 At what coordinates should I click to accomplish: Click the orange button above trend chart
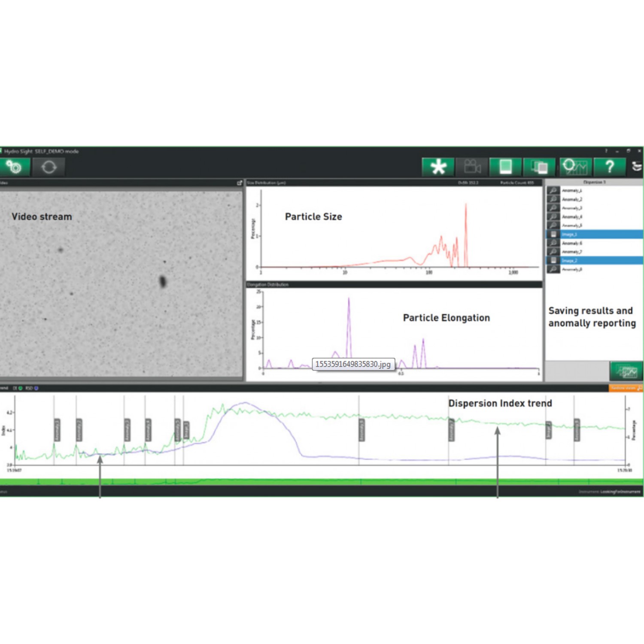[x=626, y=388]
